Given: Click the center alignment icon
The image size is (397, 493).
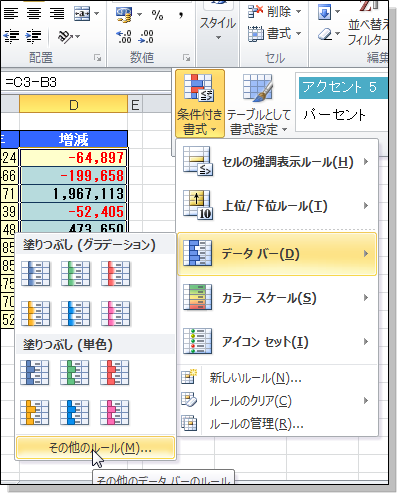Looking at the screenshot, I should tap(34, 14).
